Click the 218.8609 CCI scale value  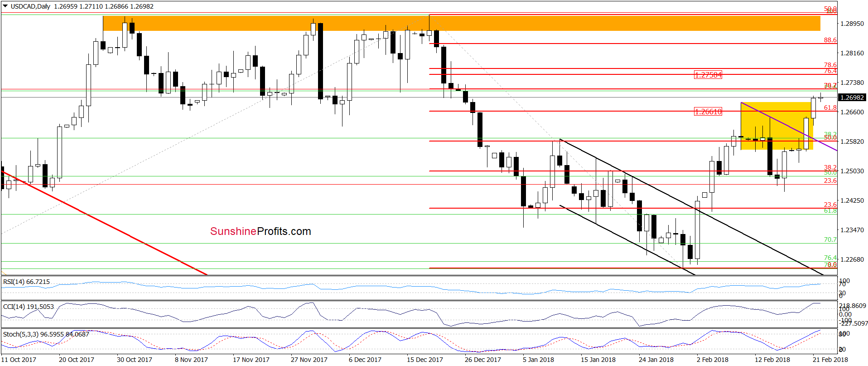click(x=853, y=306)
